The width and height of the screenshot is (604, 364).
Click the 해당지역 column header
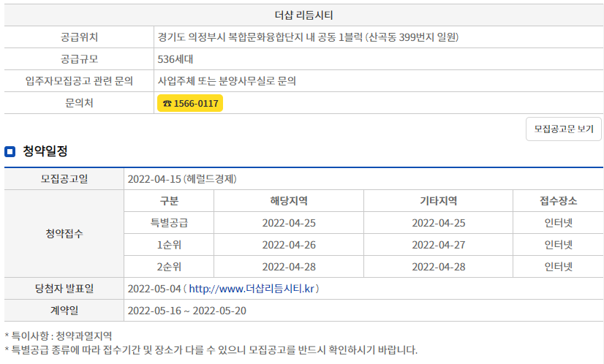289,201
